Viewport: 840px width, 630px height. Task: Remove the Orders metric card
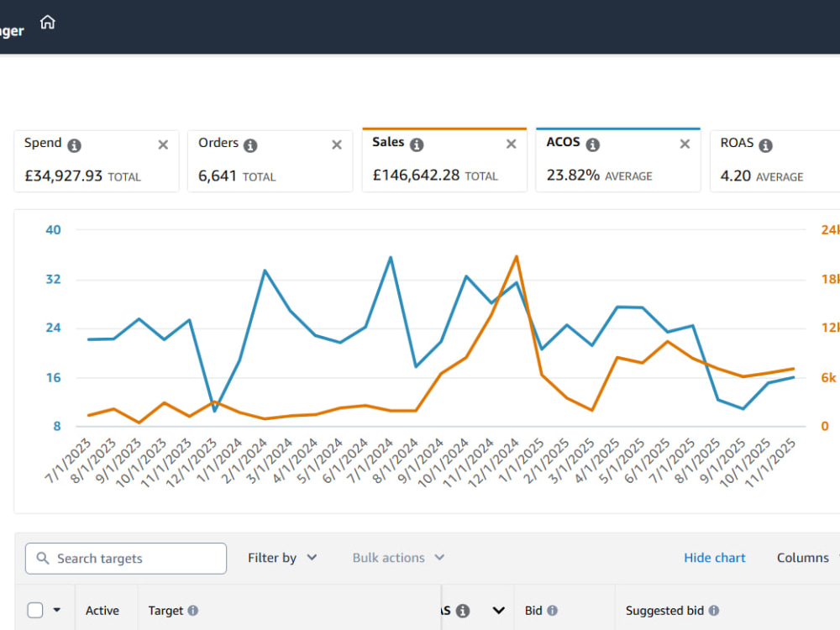click(x=337, y=144)
